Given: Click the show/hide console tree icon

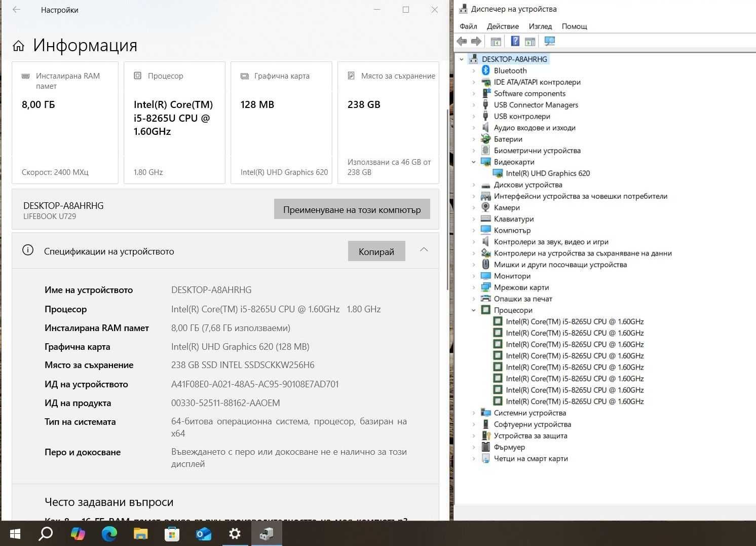Looking at the screenshot, I should coord(496,42).
